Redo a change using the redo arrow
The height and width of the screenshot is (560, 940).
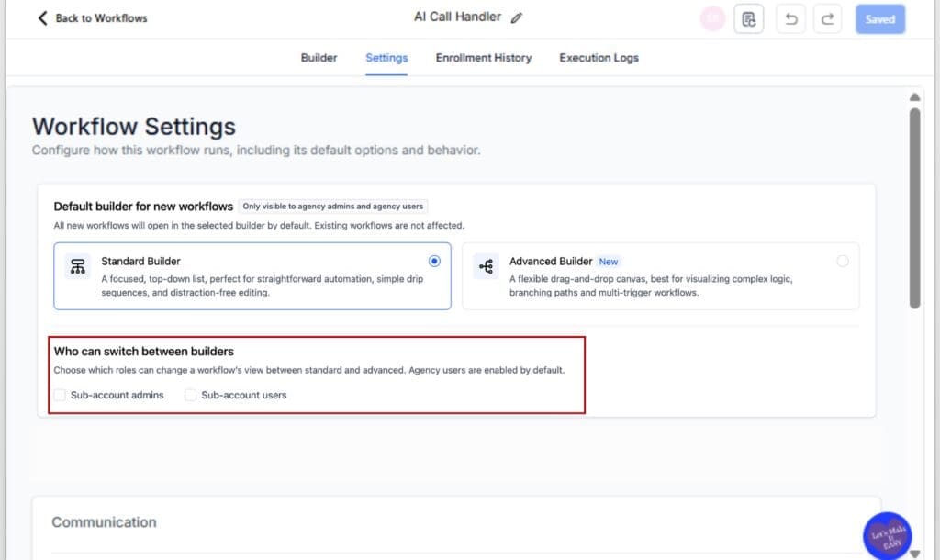(826, 18)
